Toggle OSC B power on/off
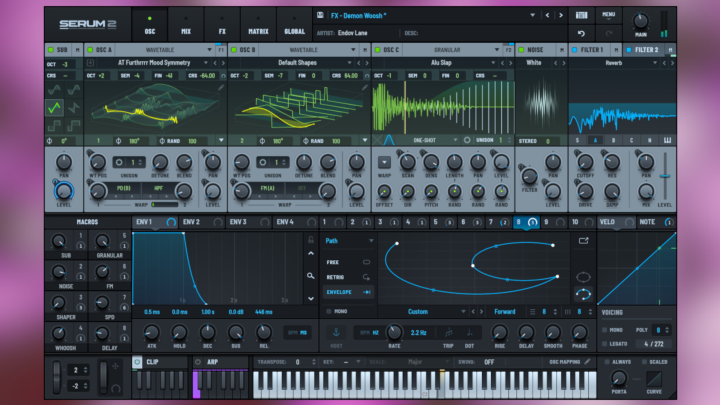 click(x=234, y=50)
